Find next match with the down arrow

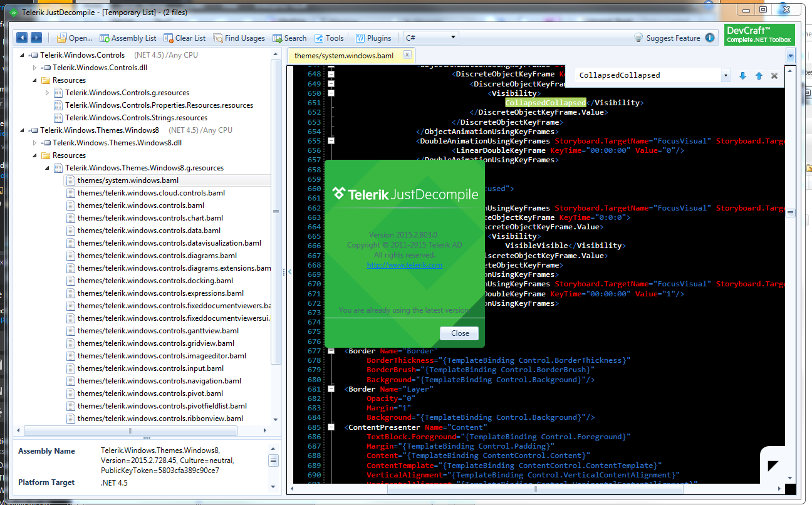(743, 76)
